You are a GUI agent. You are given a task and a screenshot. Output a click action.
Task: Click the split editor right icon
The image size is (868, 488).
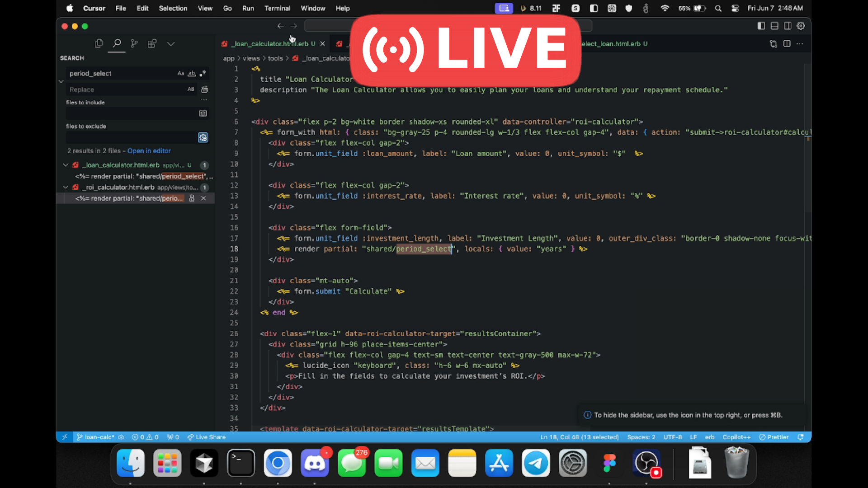[787, 44]
